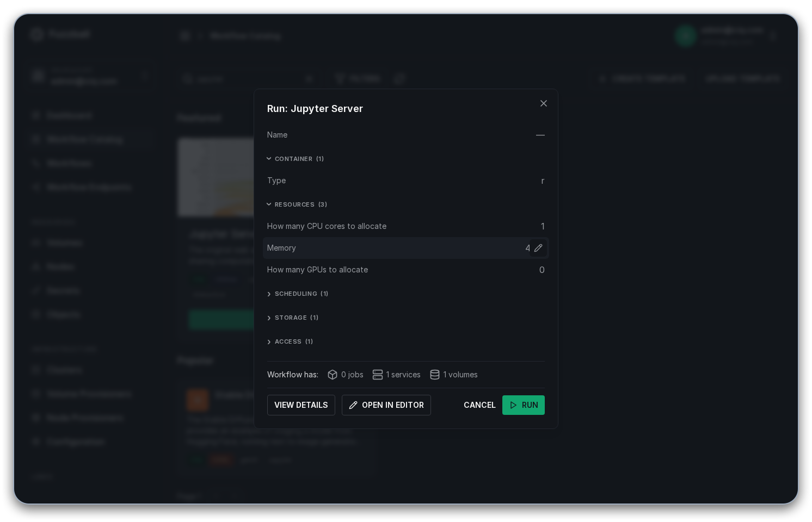Image resolution: width=812 pixels, height=522 pixels.
Task: Open workflow in editor
Action: 386,405
